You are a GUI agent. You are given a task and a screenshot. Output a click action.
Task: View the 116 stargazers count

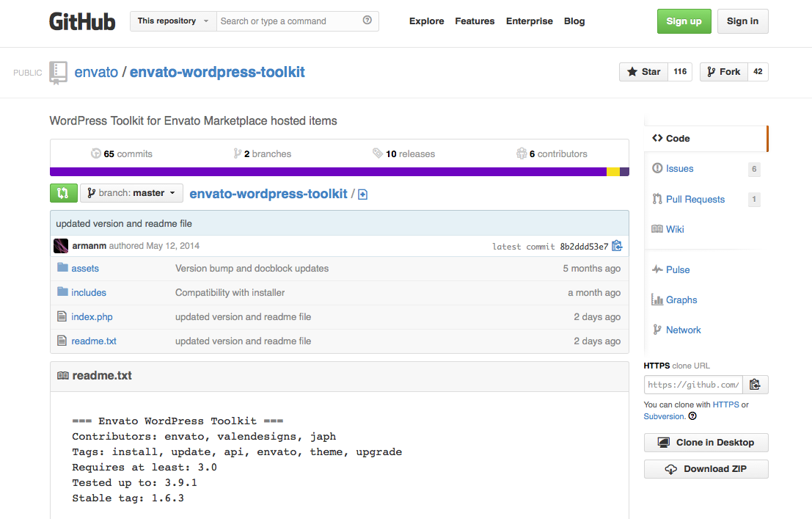click(680, 71)
